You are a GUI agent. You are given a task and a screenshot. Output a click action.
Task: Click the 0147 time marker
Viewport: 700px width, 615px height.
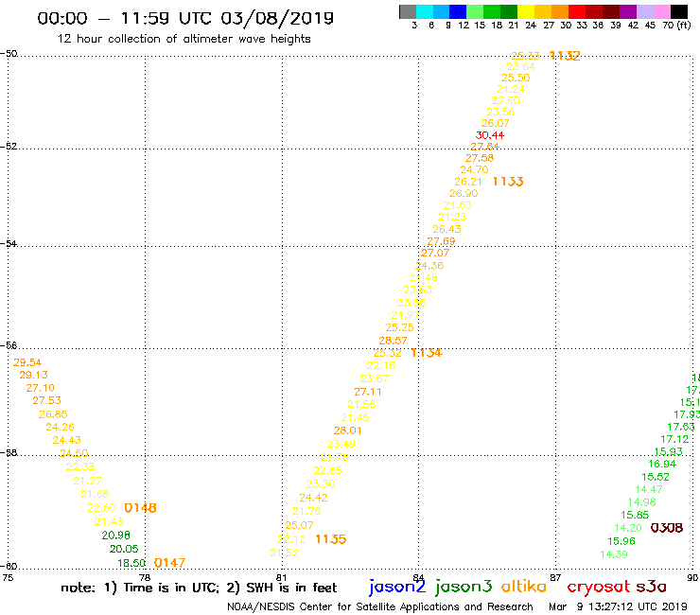(169, 563)
